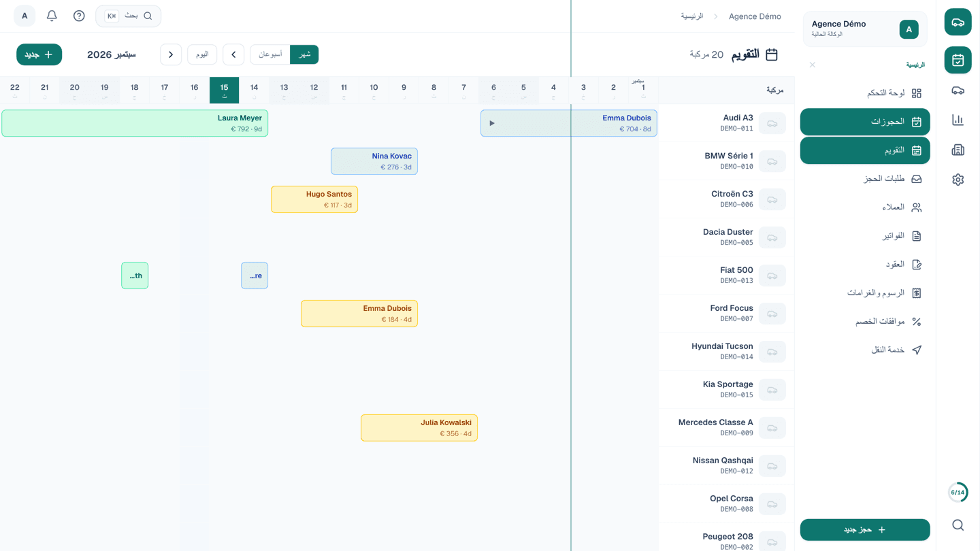
Task: Click the بحث search field
Action: [x=129, y=16]
